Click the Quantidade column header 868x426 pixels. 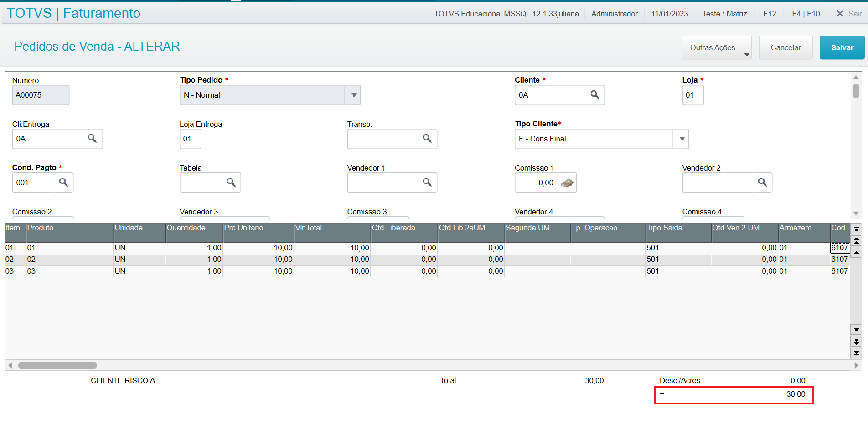pyautogui.click(x=194, y=233)
